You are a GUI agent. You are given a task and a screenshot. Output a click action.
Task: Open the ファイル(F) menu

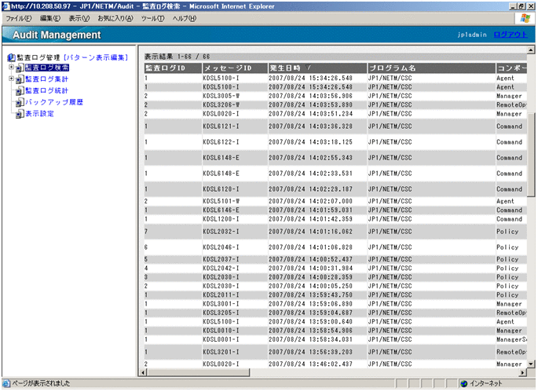pos(19,17)
